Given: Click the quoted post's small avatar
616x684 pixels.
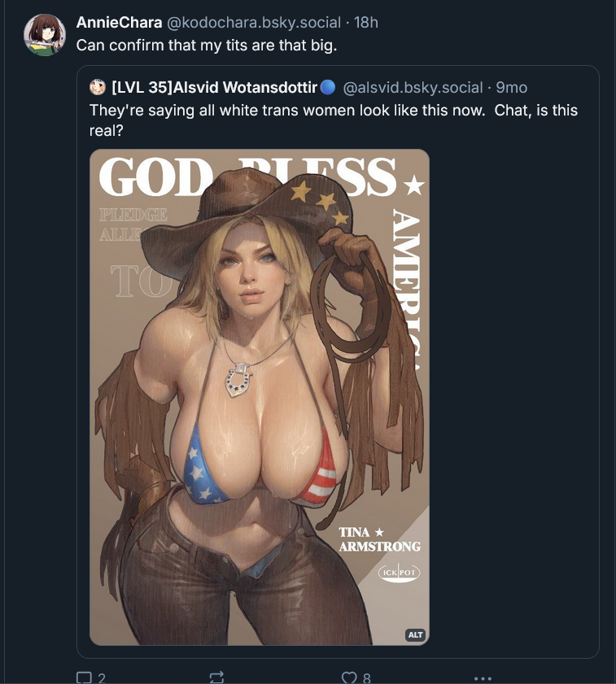Looking at the screenshot, I should coord(98,87).
